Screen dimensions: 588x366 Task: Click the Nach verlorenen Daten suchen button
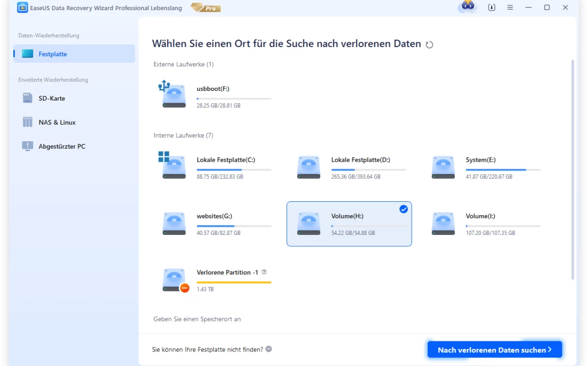[494, 350]
